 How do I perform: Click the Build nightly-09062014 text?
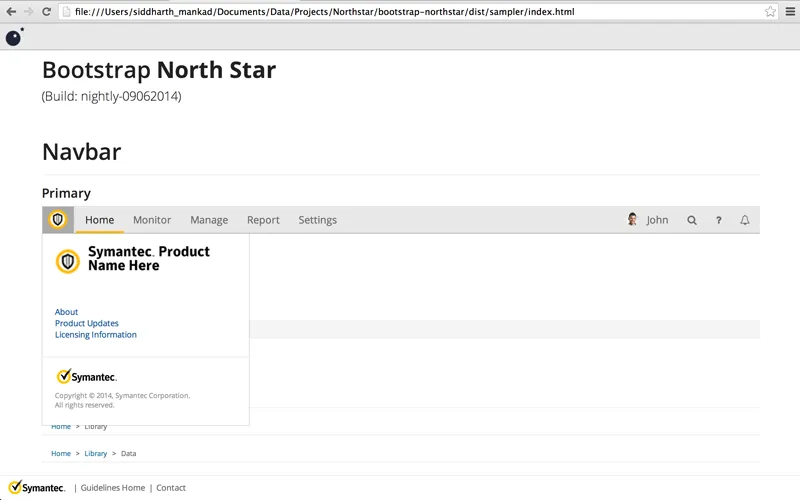tap(111, 96)
